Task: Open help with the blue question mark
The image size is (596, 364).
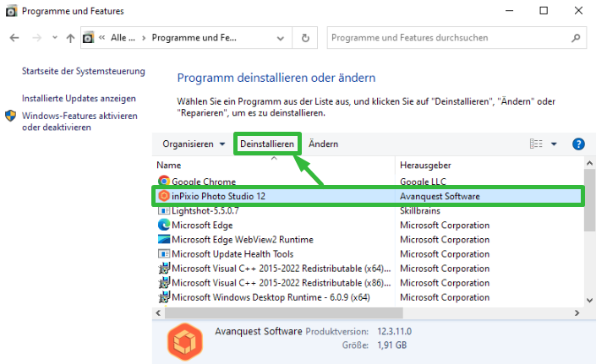Action: pos(578,144)
